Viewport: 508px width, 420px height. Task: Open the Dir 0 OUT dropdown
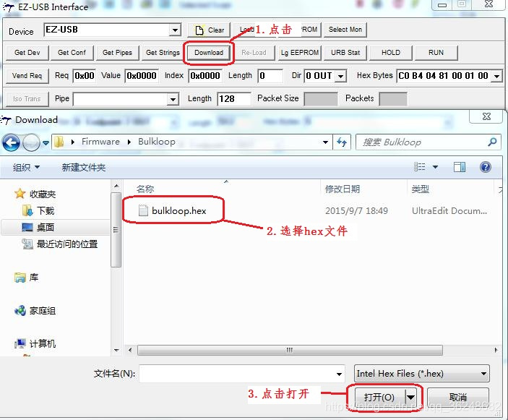[340, 76]
